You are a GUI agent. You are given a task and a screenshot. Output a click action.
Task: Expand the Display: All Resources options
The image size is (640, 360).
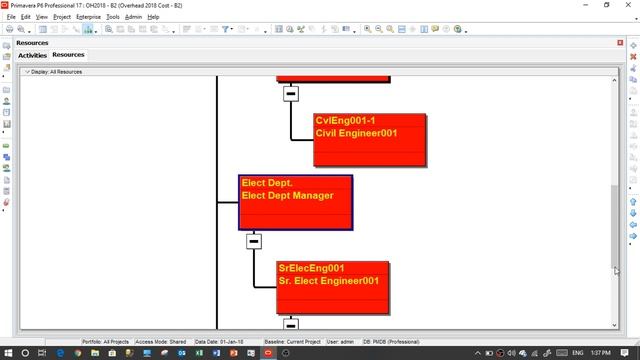27,72
